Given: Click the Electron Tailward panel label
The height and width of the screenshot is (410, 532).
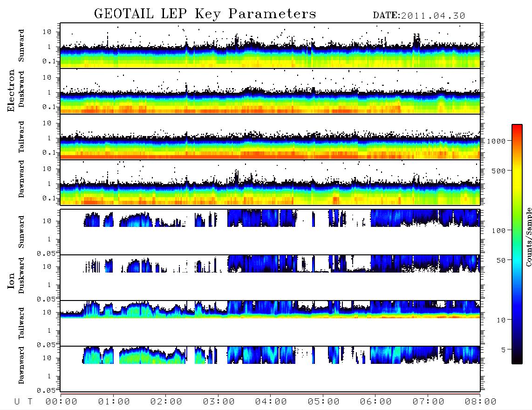Looking at the screenshot, I should (x=21, y=137).
